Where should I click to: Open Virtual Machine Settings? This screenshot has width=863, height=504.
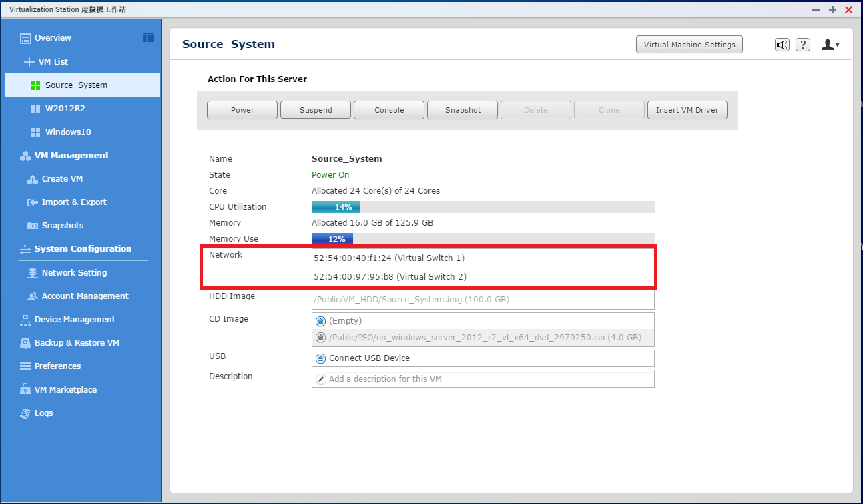pos(689,45)
